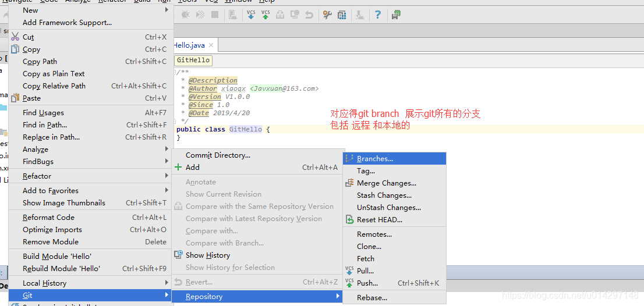Click the Run with Coverage toolbar icon
The height and width of the screenshot is (306, 644).
pos(200,15)
